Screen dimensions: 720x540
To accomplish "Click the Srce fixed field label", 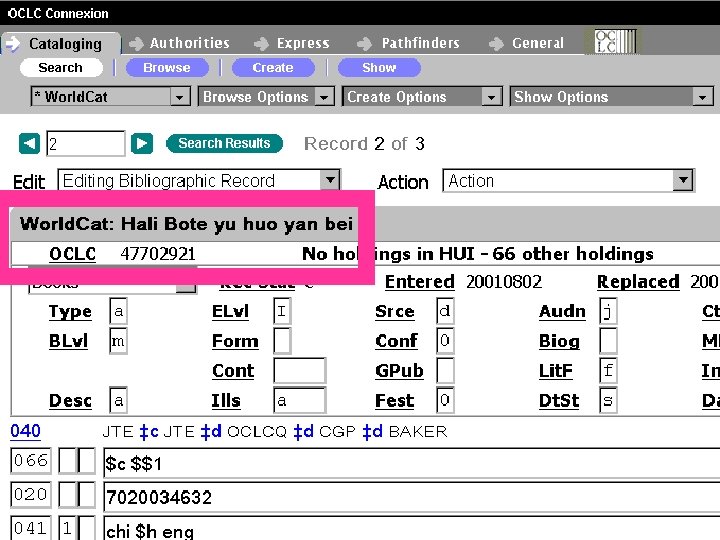I will pyautogui.click(x=395, y=312).
